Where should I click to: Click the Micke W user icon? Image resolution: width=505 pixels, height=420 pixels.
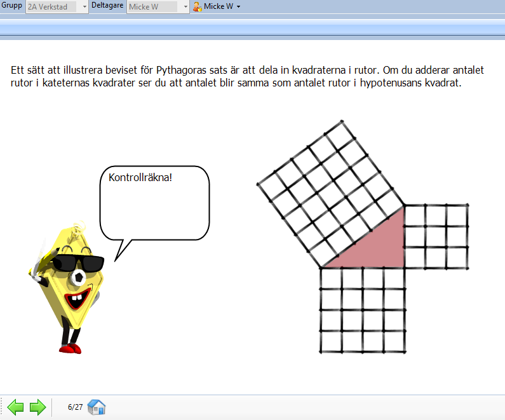pyautogui.click(x=197, y=7)
